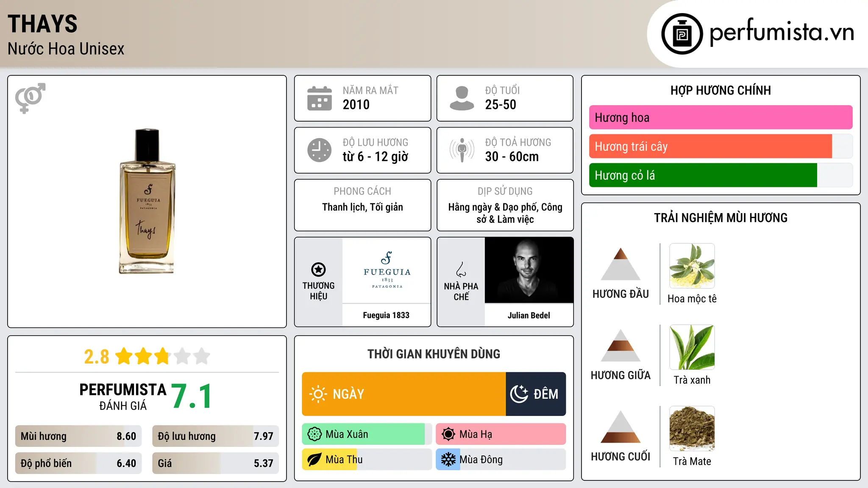Click the 25-50 age range value

501,105
